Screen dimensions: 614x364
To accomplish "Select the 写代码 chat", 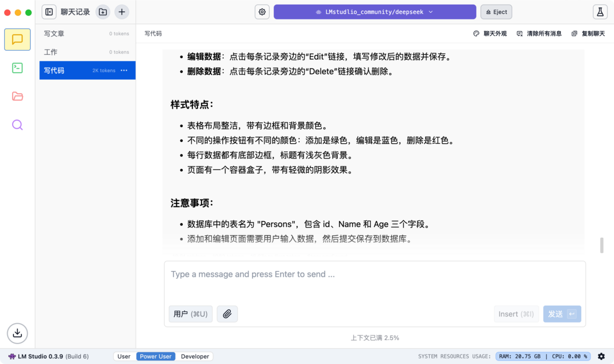I will [x=87, y=71].
